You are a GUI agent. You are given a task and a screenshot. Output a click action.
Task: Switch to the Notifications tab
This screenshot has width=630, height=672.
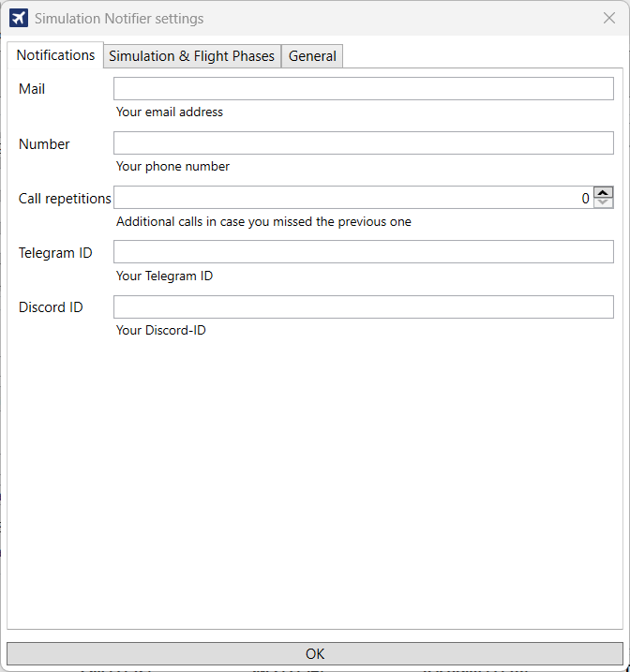point(55,55)
